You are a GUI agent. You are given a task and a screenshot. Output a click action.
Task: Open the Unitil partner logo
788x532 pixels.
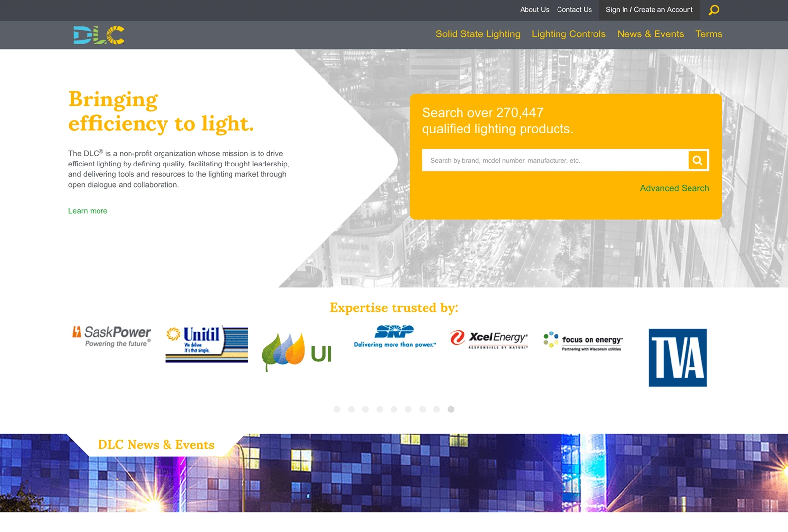pyautogui.click(x=207, y=344)
